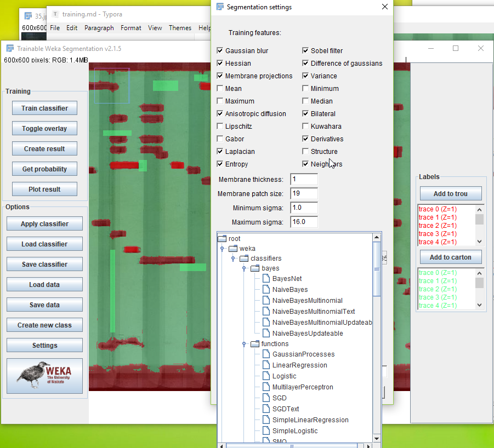This screenshot has height=448, width=494.
Task: Click the Maximum sigma input field
Action: [x=304, y=222]
